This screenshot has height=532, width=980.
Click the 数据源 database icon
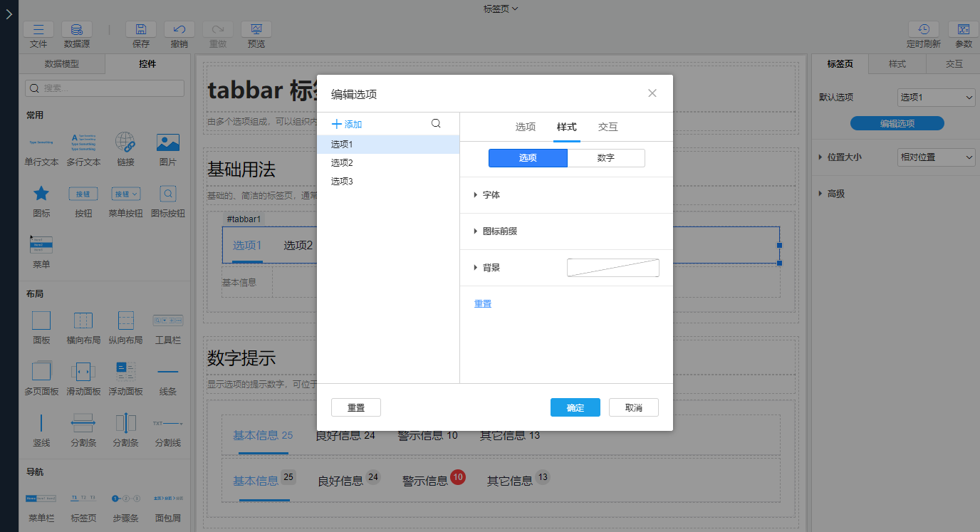pos(76,29)
